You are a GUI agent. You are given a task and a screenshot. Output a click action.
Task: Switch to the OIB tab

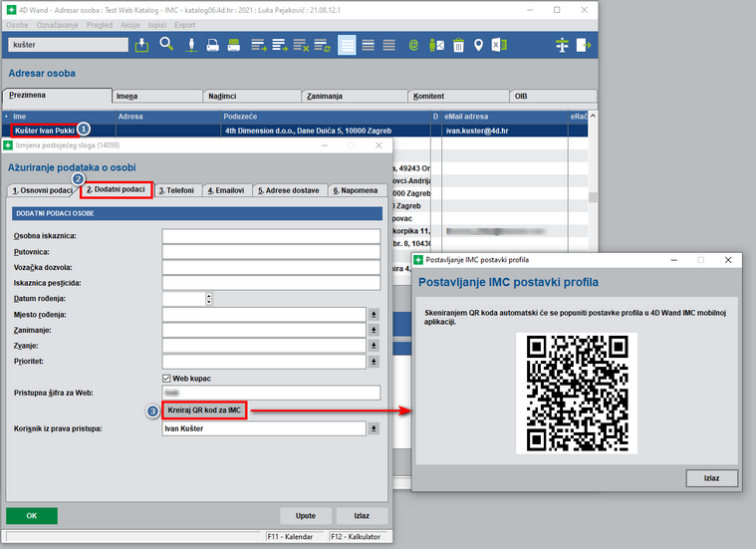point(554,96)
